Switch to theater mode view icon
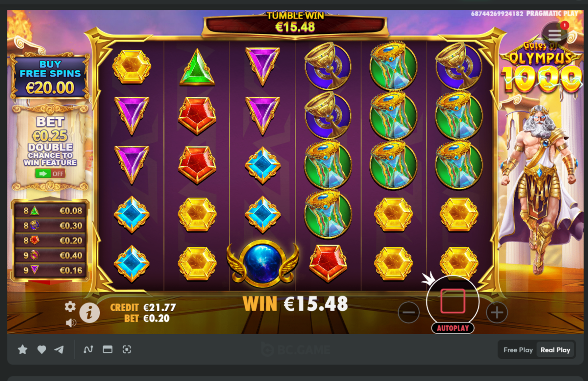The width and height of the screenshot is (588, 381). pos(107,349)
